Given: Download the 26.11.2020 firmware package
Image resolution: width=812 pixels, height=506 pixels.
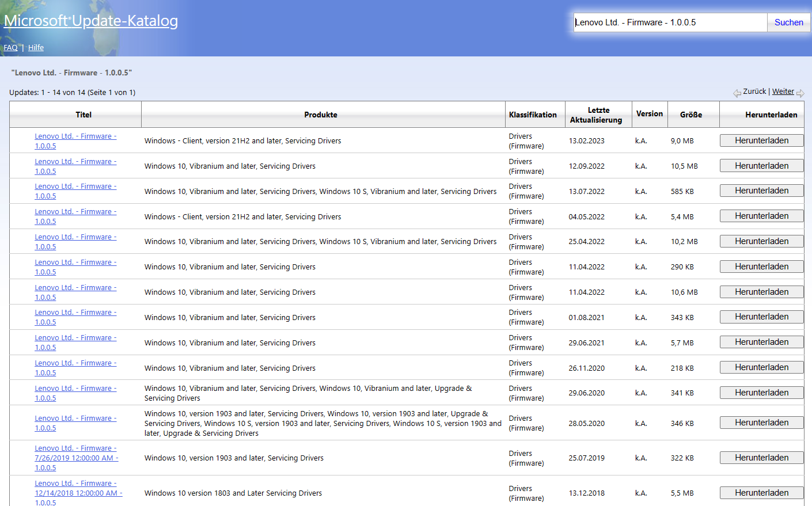Looking at the screenshot, I should point(761,367).
